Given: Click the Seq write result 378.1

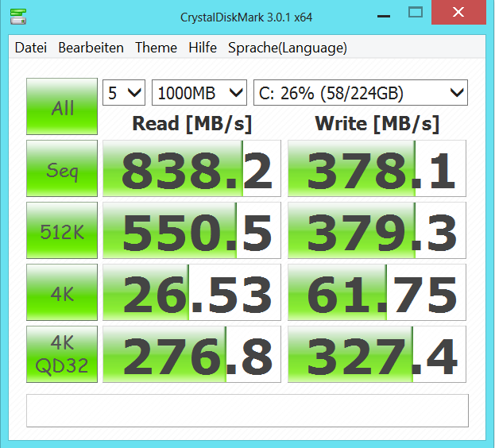Looking at the screenshot, I should (377, 168).
